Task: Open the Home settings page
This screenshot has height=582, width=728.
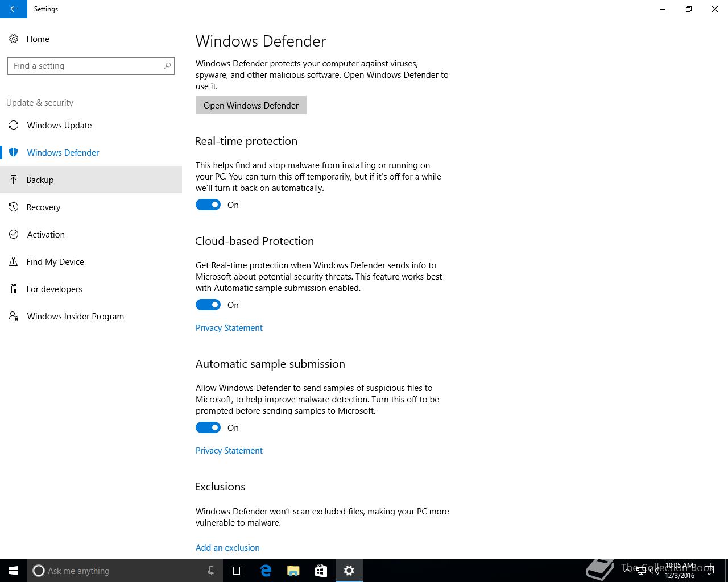Action: [91, 39]
